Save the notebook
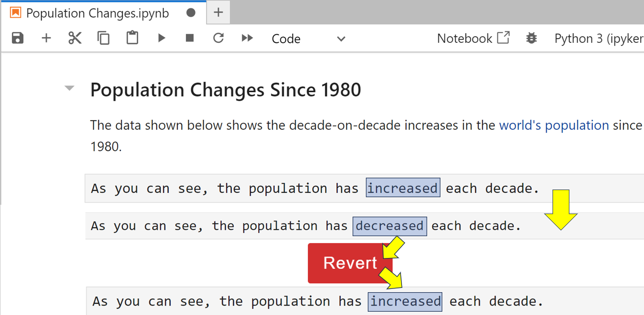The image size is (644, 315). point(18,38)
